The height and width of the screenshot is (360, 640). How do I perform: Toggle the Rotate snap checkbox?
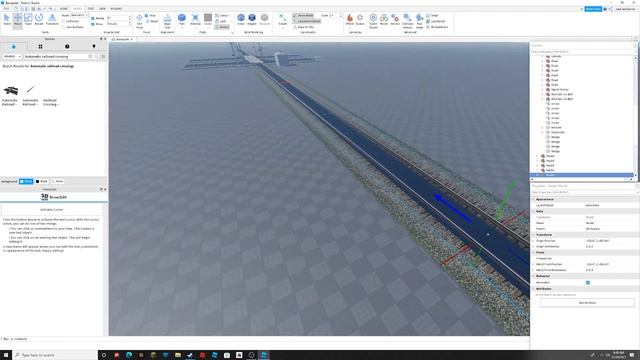93,18
